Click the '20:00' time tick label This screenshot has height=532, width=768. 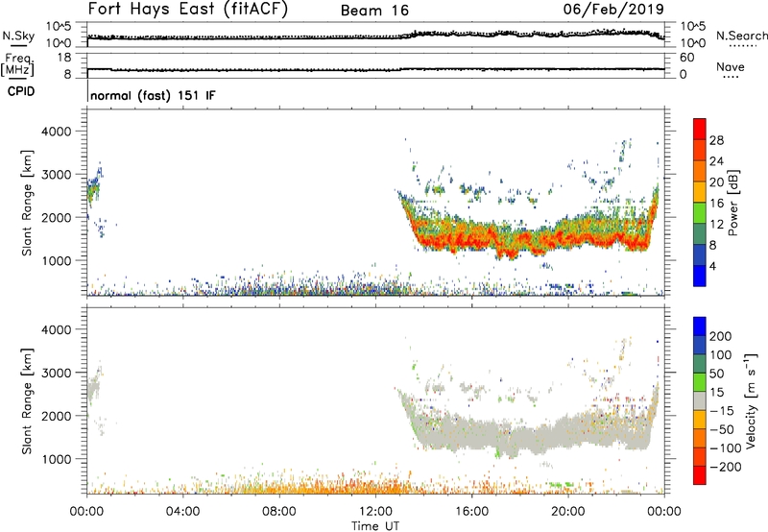point(568,512)
